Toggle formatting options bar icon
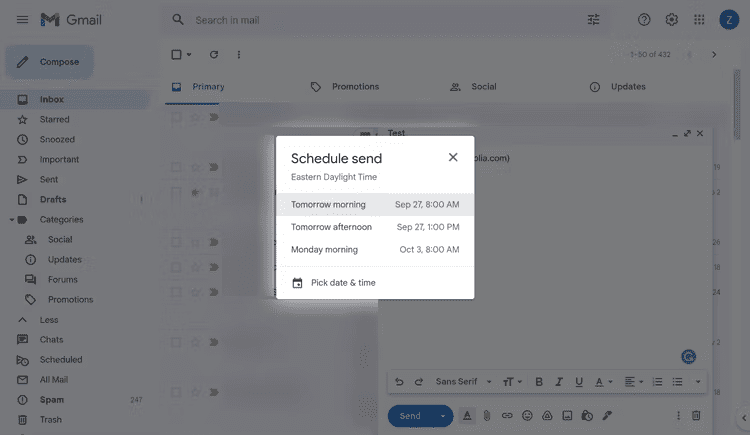Viewport: 750px width, 435px height. point(467,416)
